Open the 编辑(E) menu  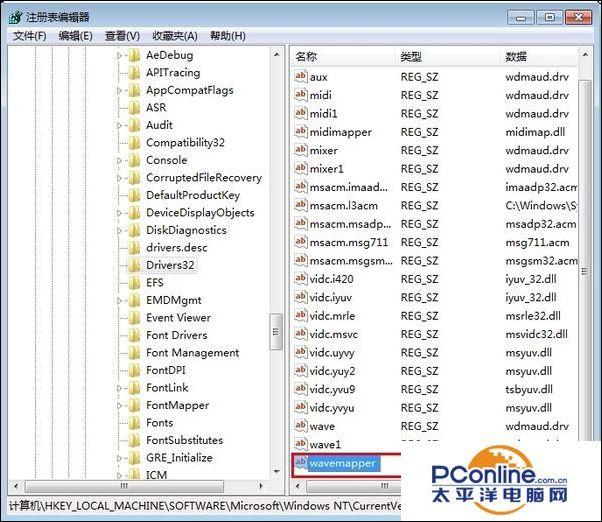tap(75, 36)
